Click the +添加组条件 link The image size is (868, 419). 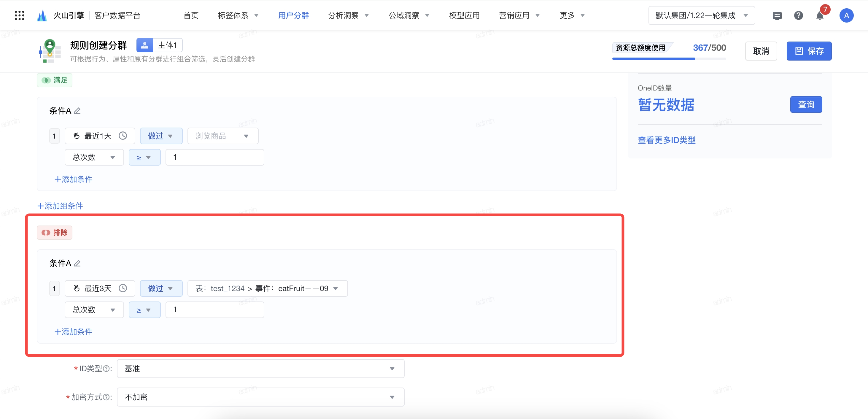point(60,206)
